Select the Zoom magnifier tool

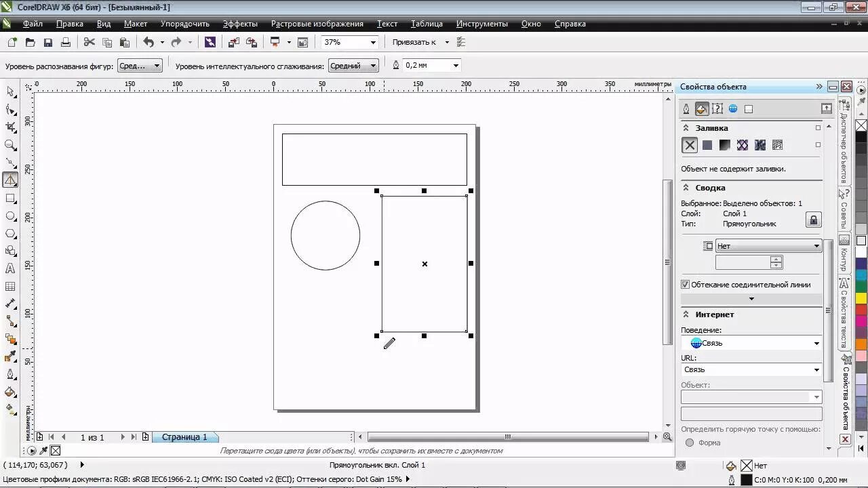pyautogui.click(x=10, y=144)
